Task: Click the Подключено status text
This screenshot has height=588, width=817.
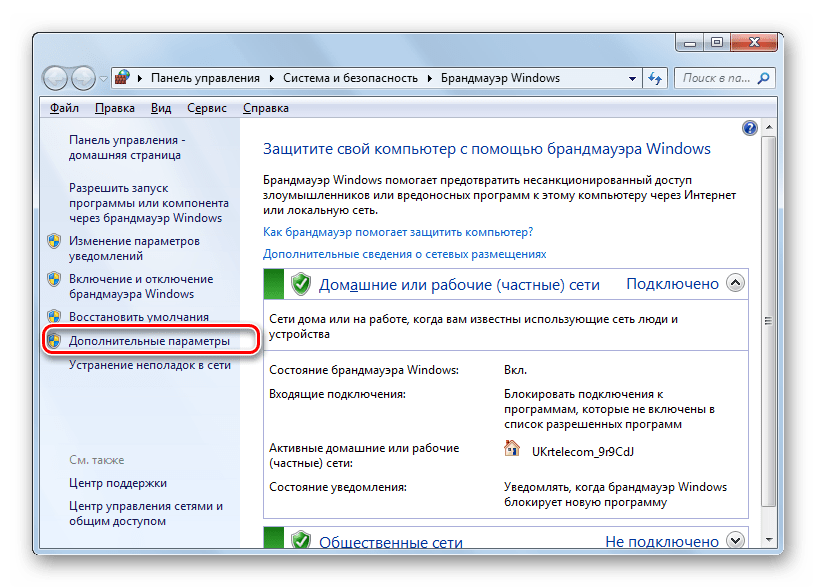Action: click(x=672, y=284)
